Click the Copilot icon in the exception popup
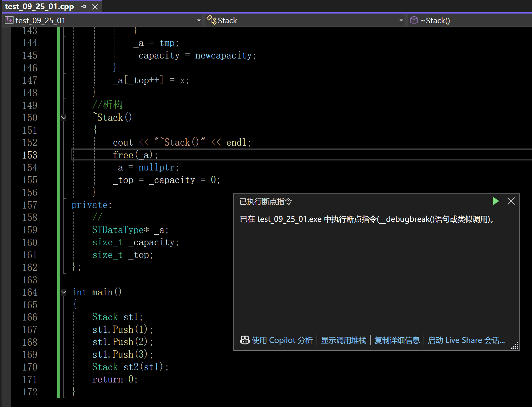The height and width of the screenshot is (407, 532). tap(245, 340)
